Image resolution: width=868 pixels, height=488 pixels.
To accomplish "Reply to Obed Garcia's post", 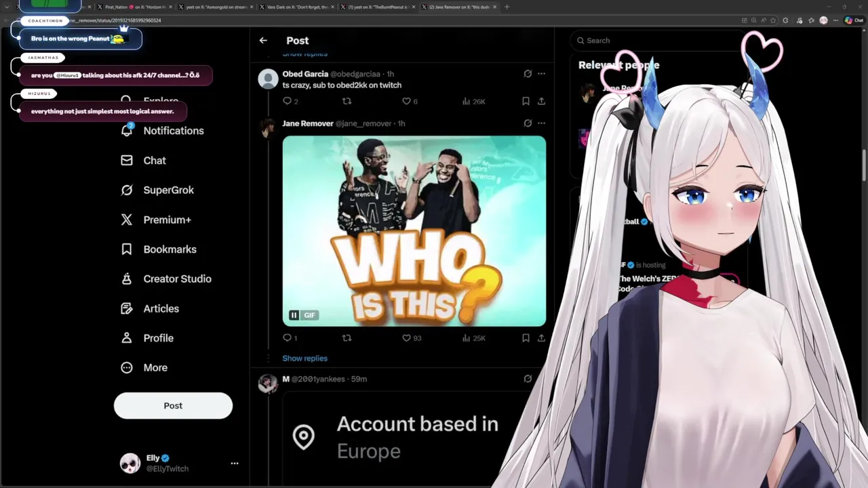I will (x=288, y=101).
